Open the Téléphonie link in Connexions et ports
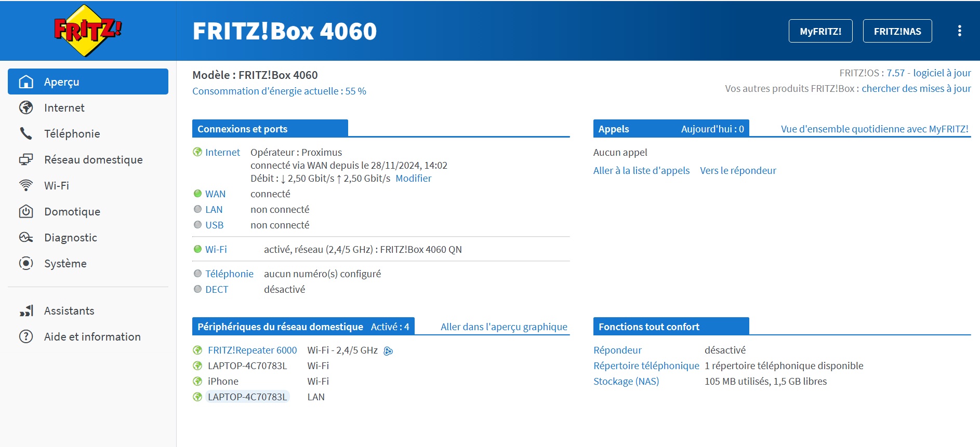 click(x=229, y=274)
